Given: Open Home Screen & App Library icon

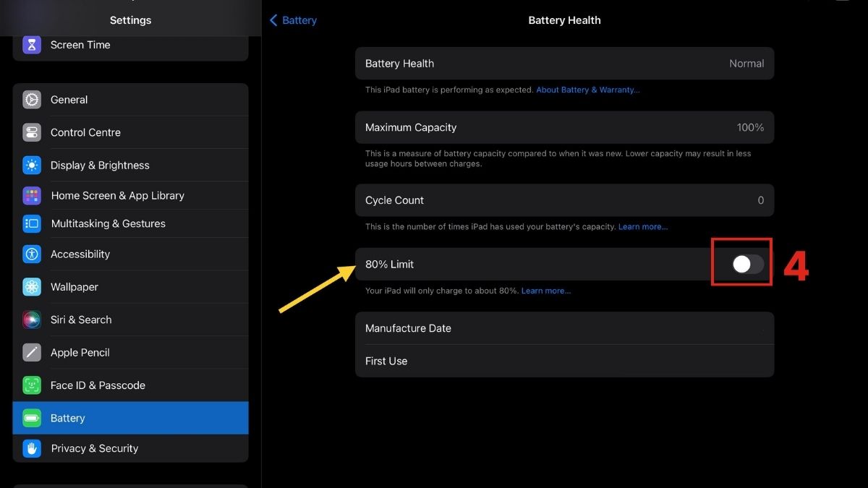Looking at the screenshot, I should point(32,195).
